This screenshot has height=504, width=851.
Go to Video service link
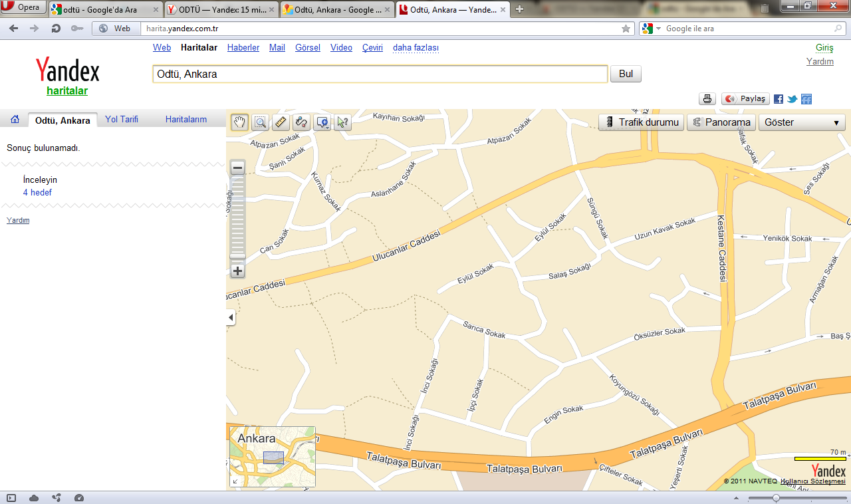tap(341, 48)
